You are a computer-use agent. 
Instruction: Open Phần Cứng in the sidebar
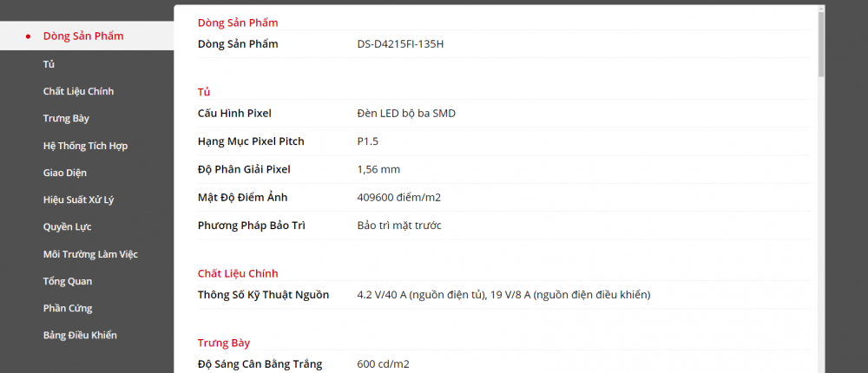(68, 308)
